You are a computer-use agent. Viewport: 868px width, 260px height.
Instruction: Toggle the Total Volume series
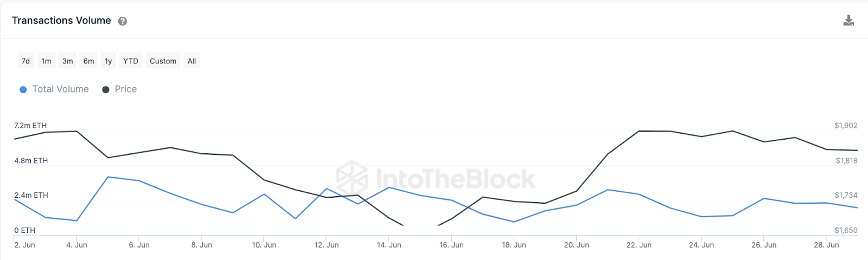[60, 89]
